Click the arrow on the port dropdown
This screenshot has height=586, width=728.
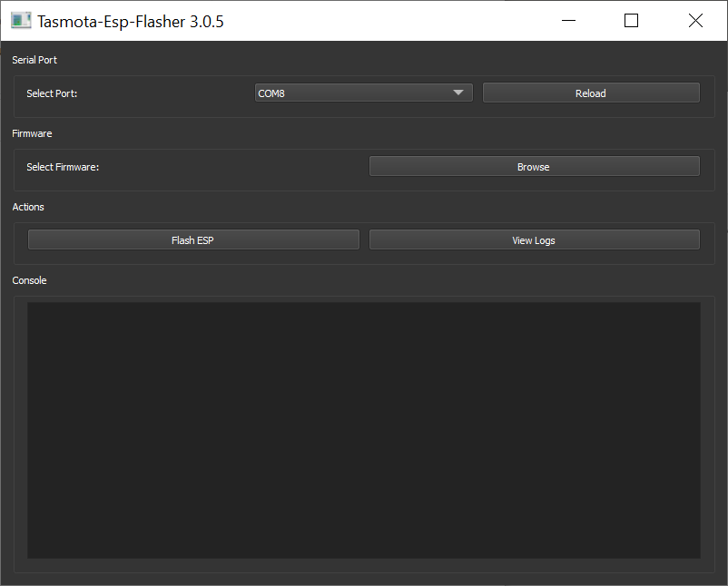pos(458,93)
